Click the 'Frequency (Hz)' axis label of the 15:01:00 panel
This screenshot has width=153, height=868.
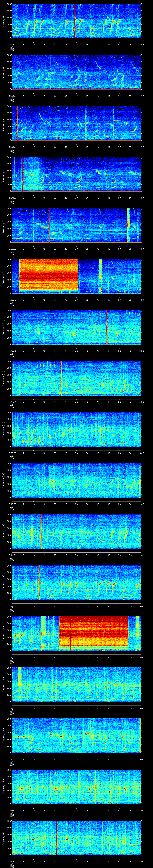tap(3, 21)
